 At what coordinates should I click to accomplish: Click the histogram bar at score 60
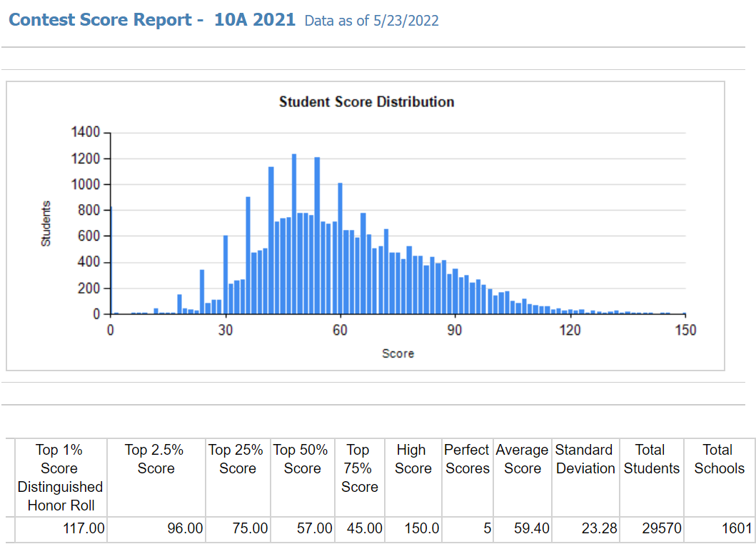[340, 249]
